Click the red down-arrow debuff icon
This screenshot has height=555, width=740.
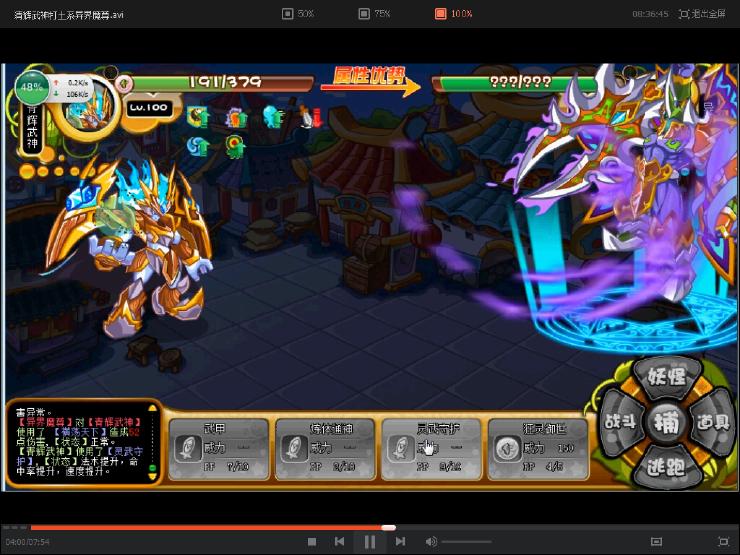click(x=311, y=117)
